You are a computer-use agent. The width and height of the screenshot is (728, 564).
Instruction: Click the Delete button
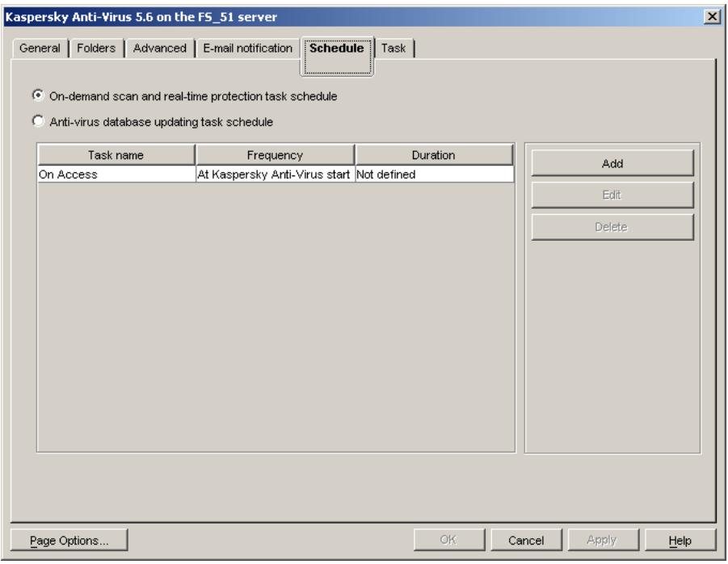pos(612,227)
